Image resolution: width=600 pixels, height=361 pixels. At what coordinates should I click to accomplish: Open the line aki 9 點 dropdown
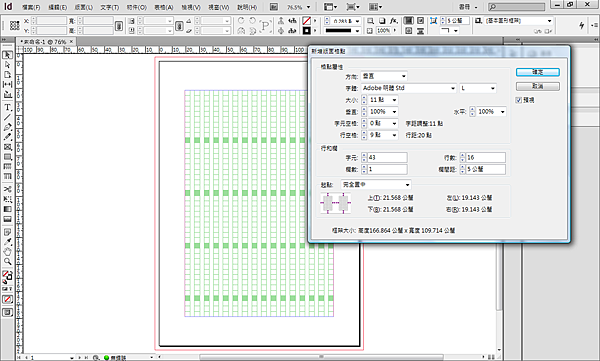pyautogui.click(x=383, y=135)
